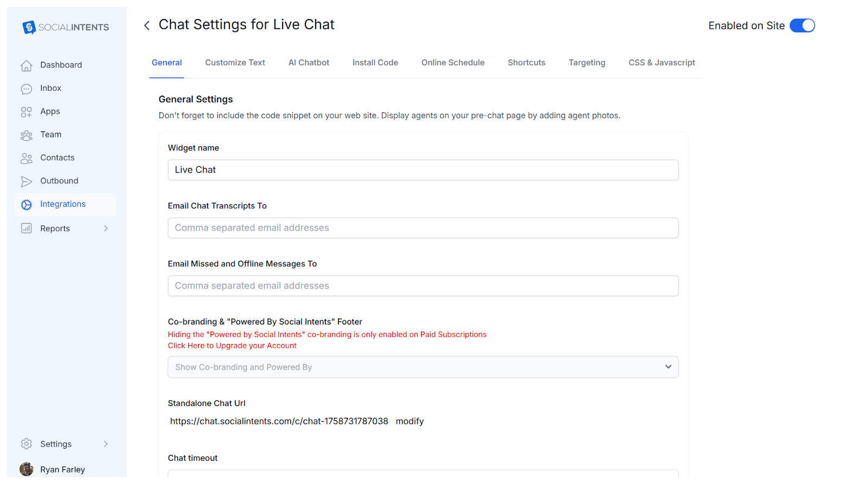Screen dimensions: 868x484
Task: Click the Integrations gear icon
Action: coord(26,205)
